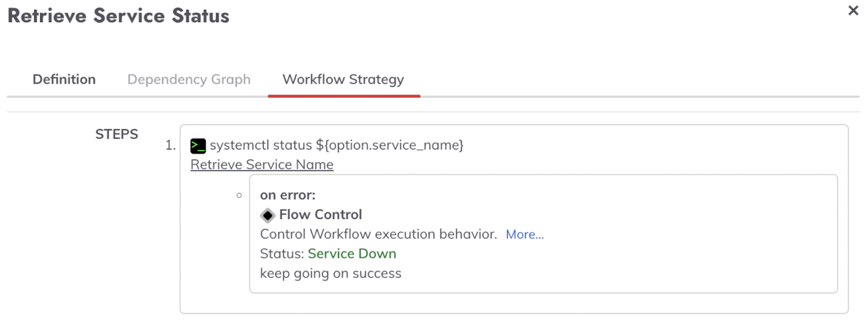The image size is (868, 321).
Task: Click the STEPS section label
Action: pyautogui.click(x=117, y=134)
